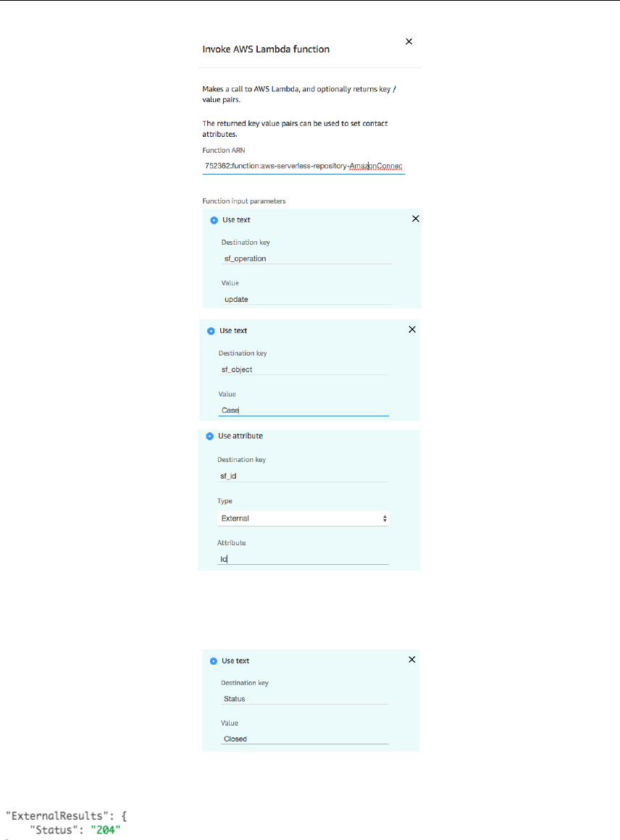Click the "204" status value in JSON
This screenshot has height=840, width=620.
click(106, 830)
